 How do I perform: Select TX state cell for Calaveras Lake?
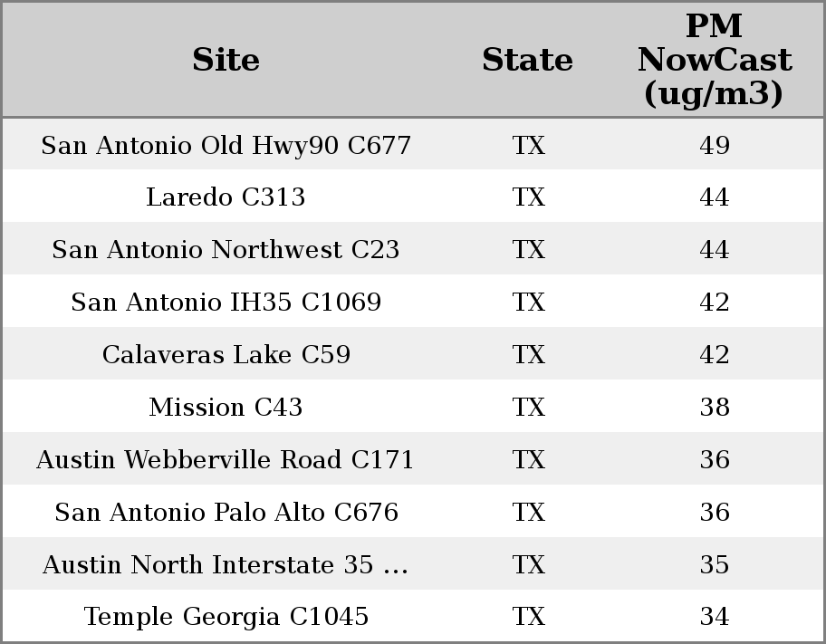[528, 355]
